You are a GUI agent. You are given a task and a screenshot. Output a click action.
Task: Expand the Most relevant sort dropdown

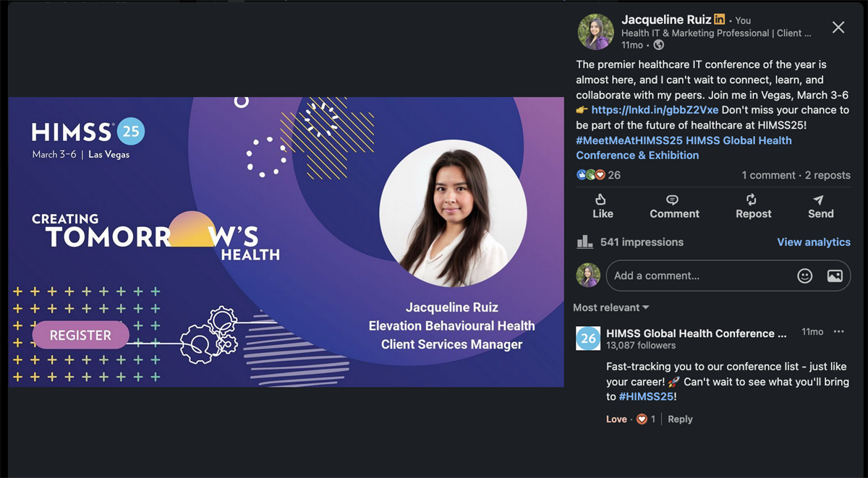click(x=611, y=307)
